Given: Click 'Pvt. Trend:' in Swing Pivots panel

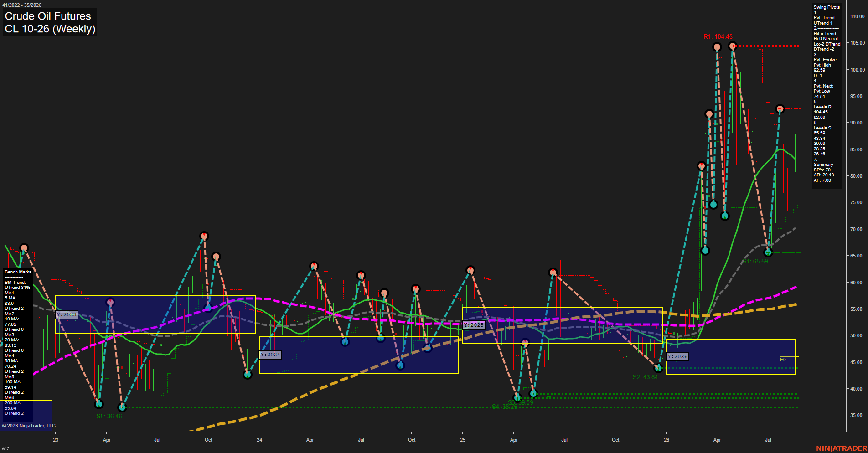Looking at the screenshot, I should tap(825, 18).
